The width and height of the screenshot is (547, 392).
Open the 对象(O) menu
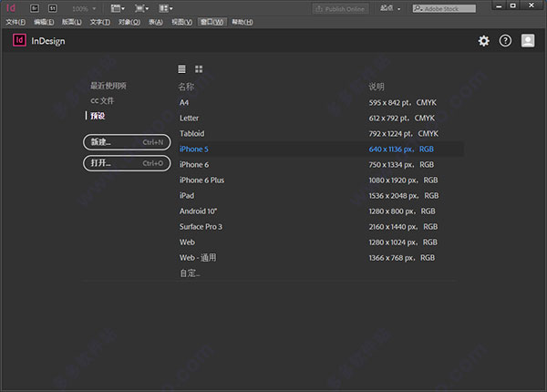pyautogui.click(x=129, y=22)
